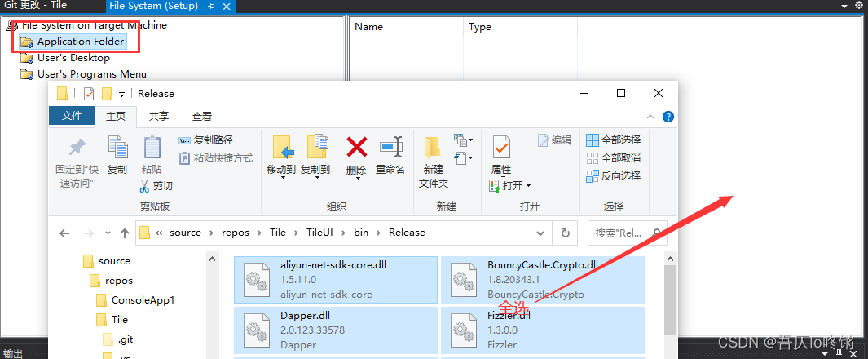Click source in the address breadcrumb
868x359 pixels.
[x=186, y=233]
